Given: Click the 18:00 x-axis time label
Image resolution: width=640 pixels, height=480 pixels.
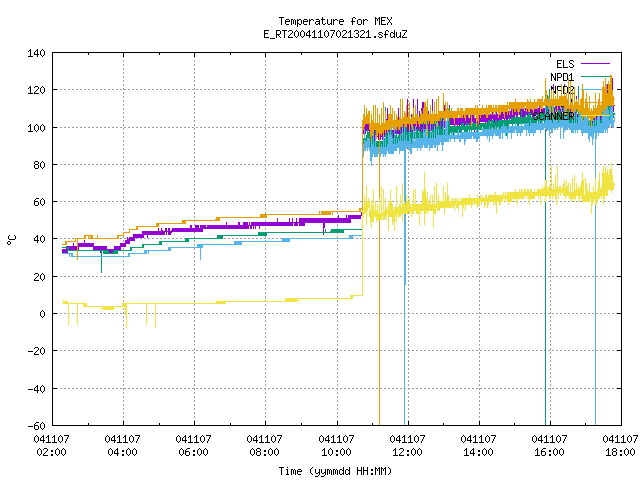Looking at the screenshot, I should click(x=620, y=453).
